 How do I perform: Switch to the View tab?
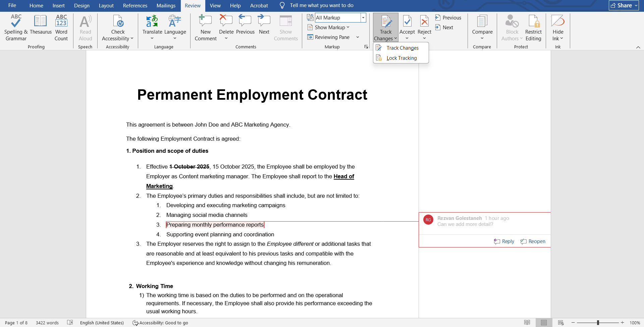tap(215, 5)
